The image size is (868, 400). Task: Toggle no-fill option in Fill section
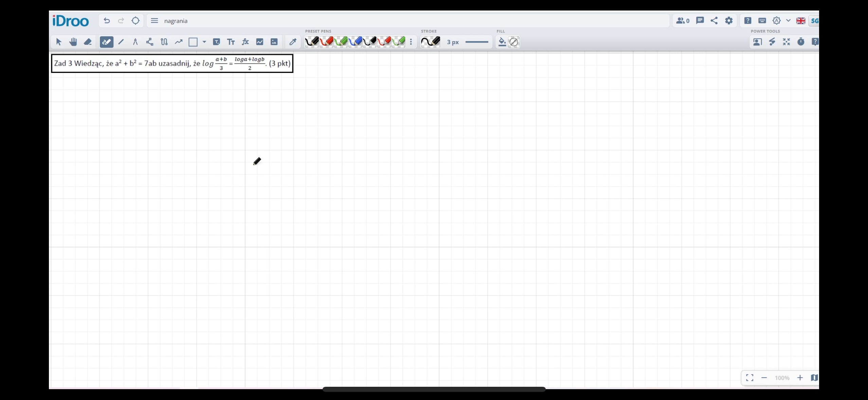514,42
